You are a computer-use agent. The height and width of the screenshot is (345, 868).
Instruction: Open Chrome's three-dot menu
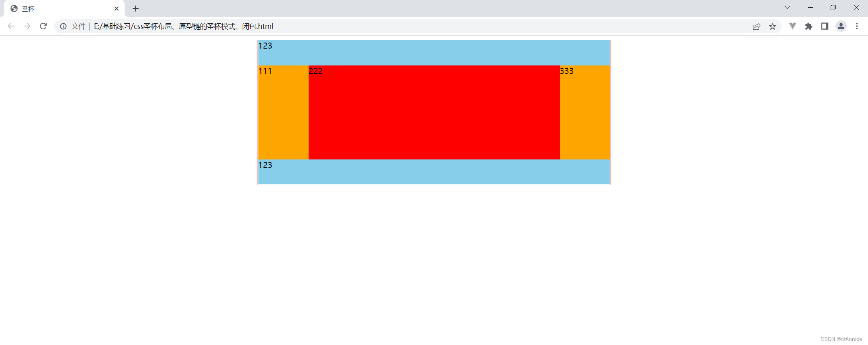click(x=857, y=26)
